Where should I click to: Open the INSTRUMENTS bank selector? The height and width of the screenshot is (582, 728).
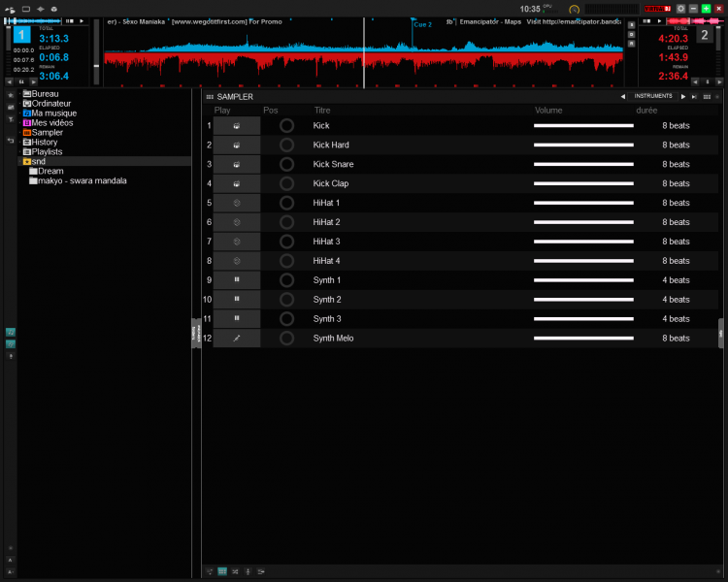[x=653, y=96]
